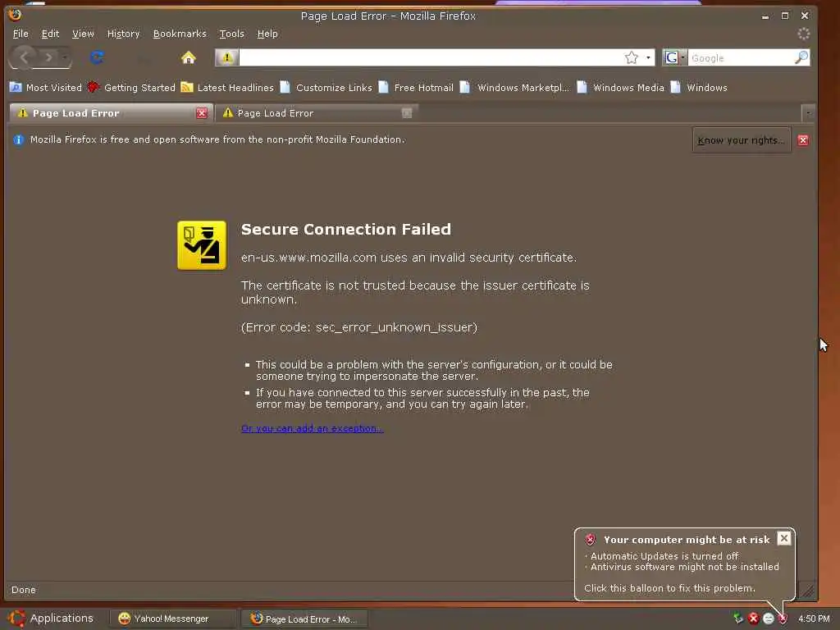Click the Or you can add an exception link
Screen dimensions: 840x630
click(313, 428)
